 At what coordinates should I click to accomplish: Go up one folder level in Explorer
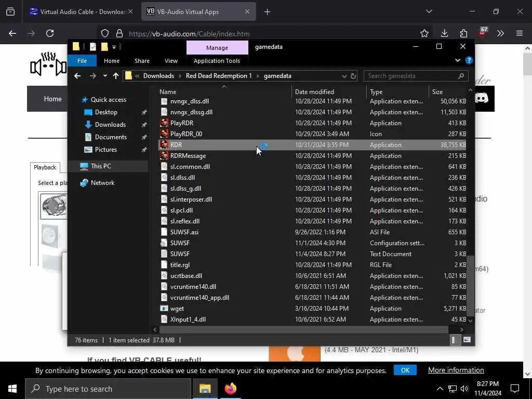pyautogui.click(x=116, y=76)
